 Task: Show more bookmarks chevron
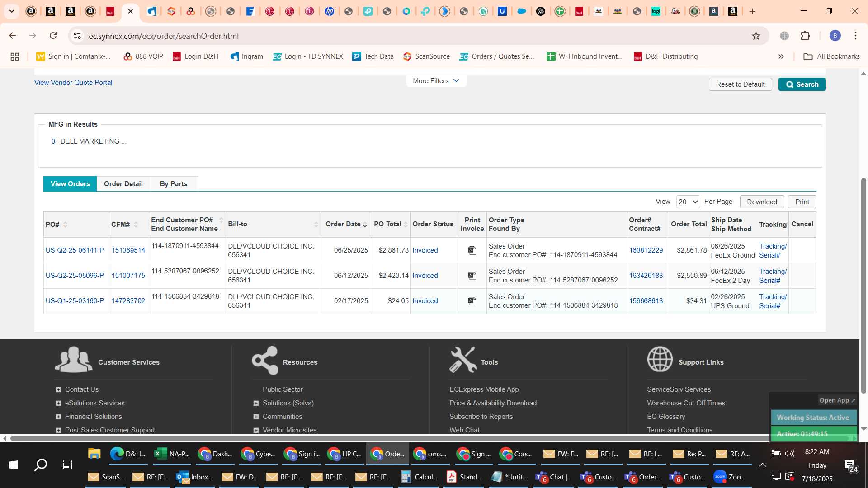coord(781,56)
